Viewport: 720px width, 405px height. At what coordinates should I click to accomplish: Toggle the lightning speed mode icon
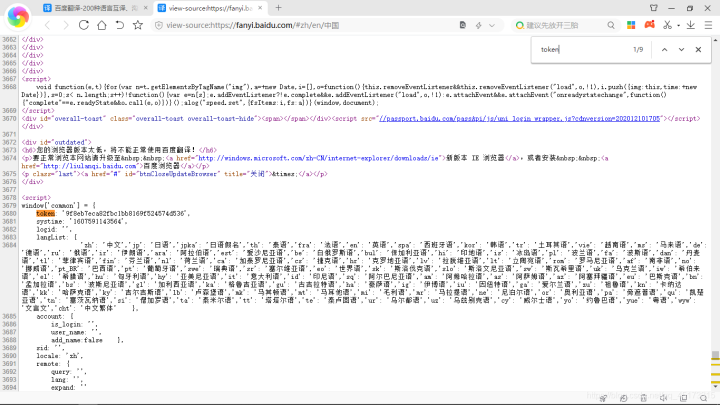click(x=478, y=25)
